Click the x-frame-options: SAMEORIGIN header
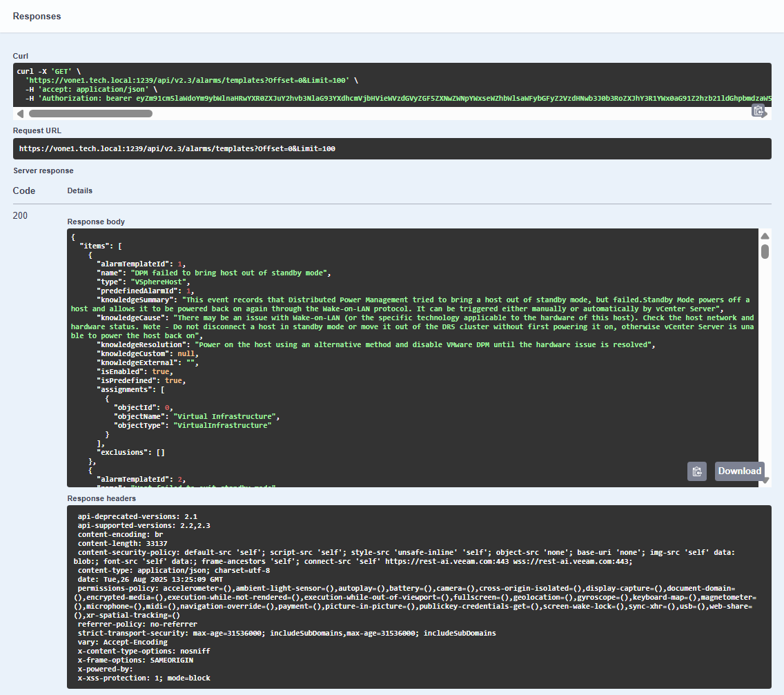The image size is (784, 695). 135,660
